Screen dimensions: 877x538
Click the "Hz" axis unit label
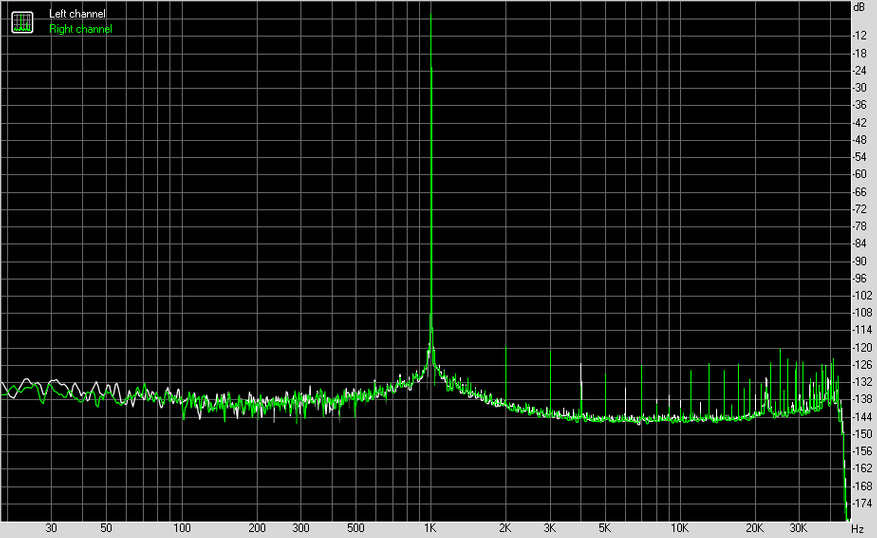pyautogui.click(x=857, y=528)
